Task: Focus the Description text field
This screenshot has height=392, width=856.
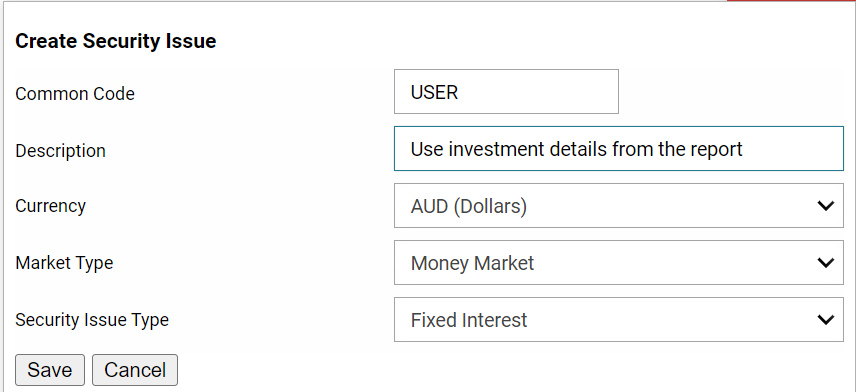Action: (619, 149)
